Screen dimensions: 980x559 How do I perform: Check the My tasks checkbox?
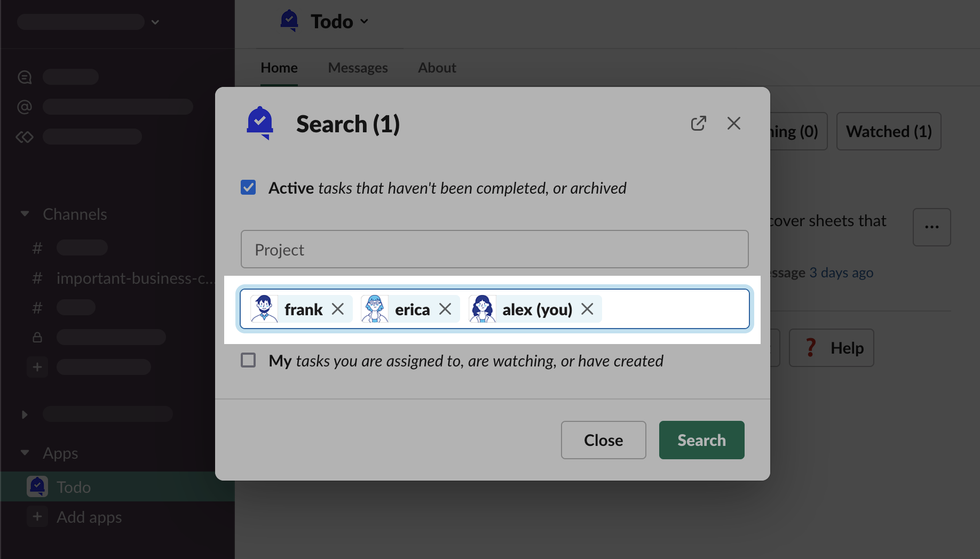tap(248, 361)
